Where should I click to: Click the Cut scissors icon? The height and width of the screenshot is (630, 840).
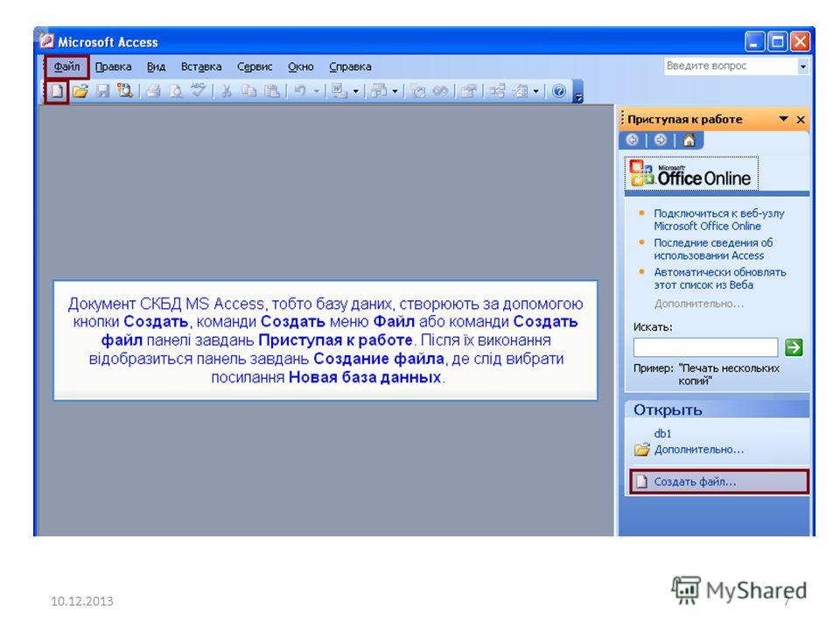pos(227,92)
